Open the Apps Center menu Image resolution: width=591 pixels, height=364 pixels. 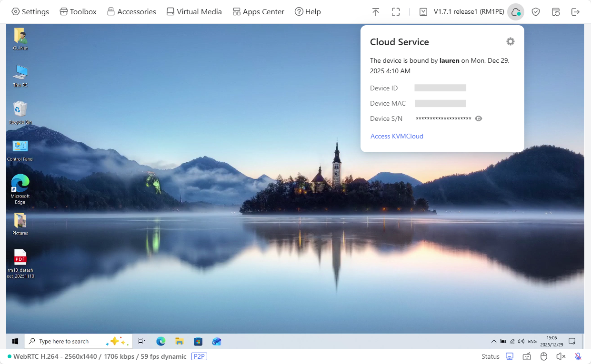tap(258, 12)
